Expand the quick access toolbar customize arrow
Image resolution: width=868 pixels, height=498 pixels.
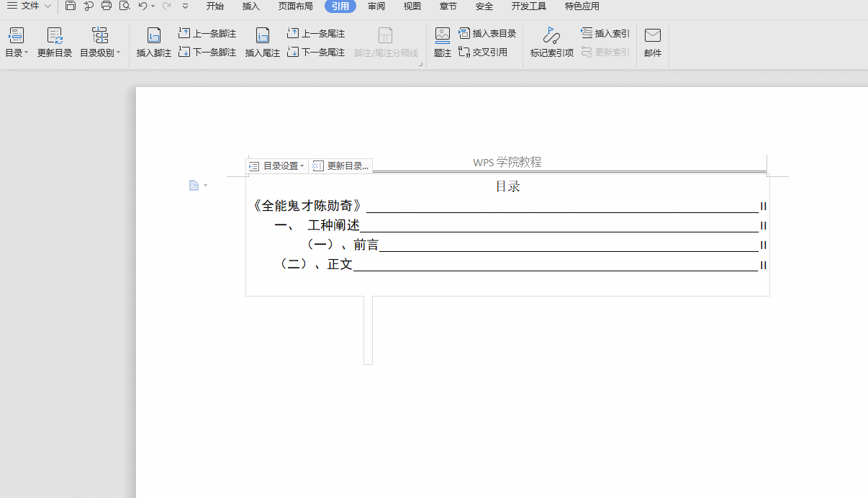pyautogui.click(x=185, y=6)
